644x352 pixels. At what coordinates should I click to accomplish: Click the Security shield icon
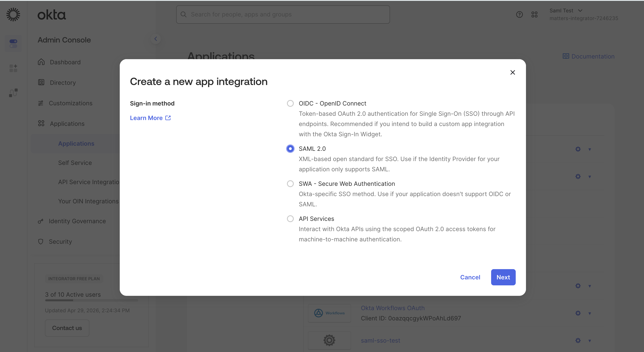(x=40, y=242)
